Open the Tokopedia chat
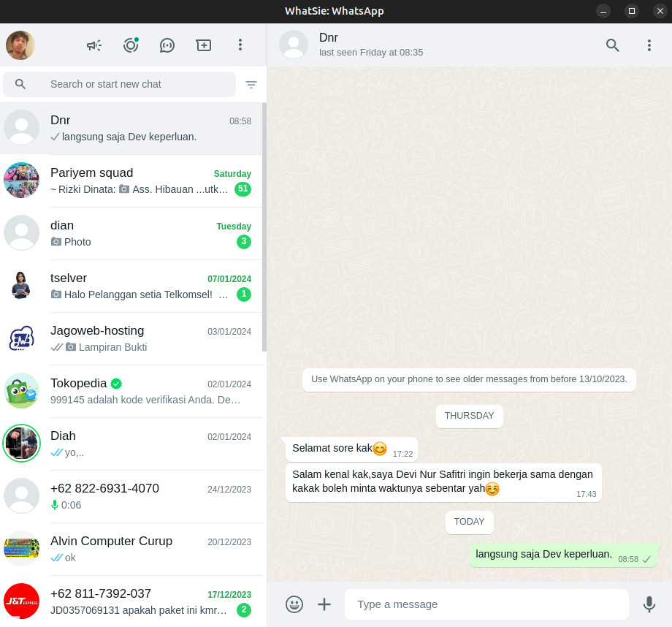Screen dimensions: 672x627 pos(131,391)
